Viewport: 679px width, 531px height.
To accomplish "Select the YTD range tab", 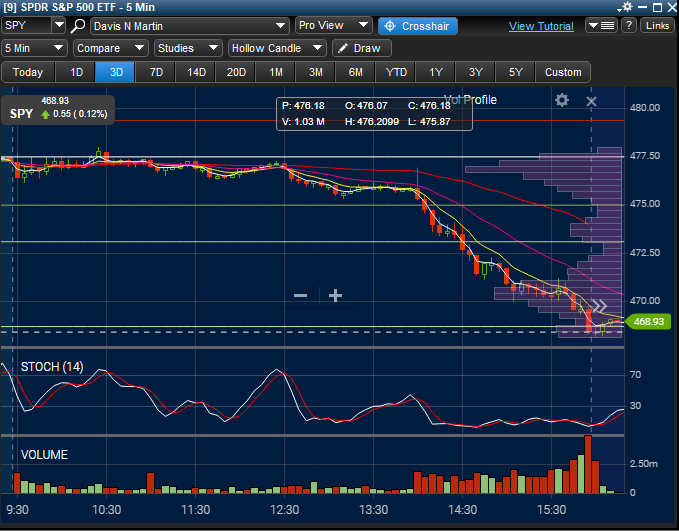I will pos(396,72).
